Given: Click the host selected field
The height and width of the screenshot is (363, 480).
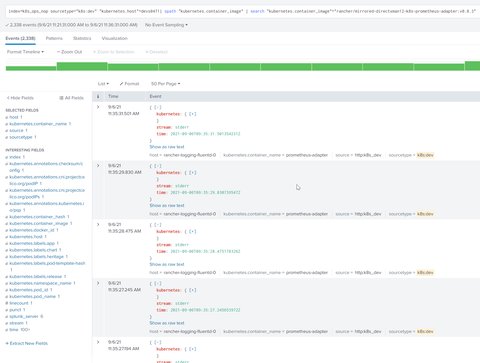Looking at the screenshot, I should point(14,117).
